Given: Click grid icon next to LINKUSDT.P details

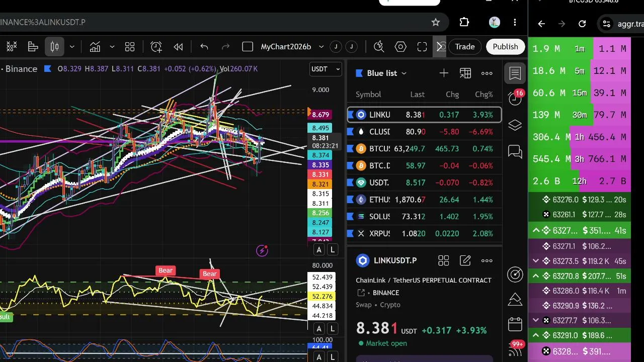Looking at the screenshot, I should pos(443,260).
